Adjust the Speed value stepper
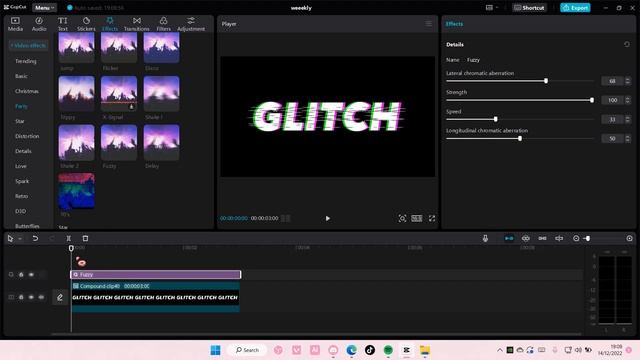Viewport: 640px width, 360px height. click(628, 119)
